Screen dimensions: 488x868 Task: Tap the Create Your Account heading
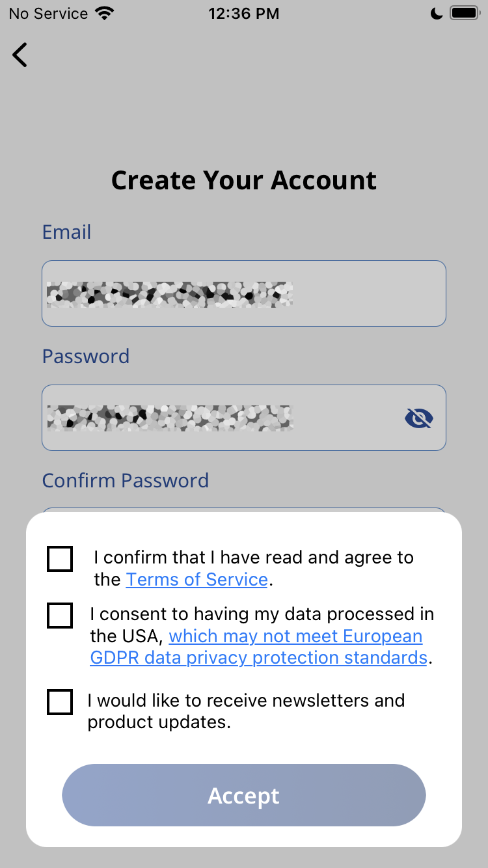244,180
